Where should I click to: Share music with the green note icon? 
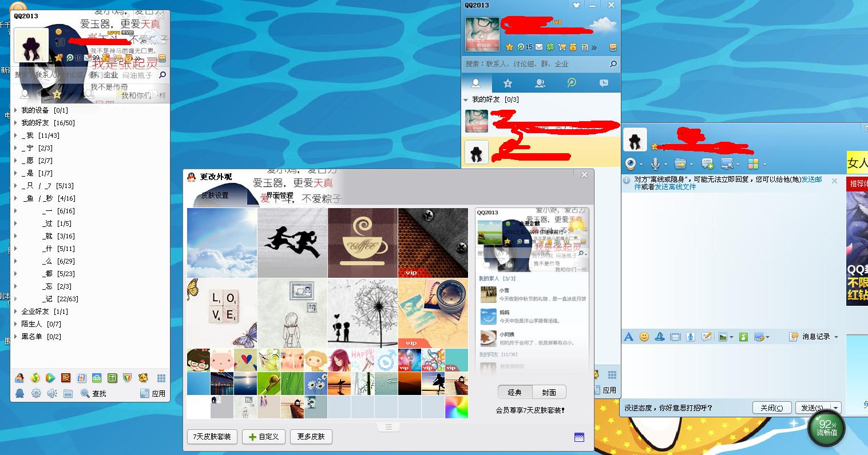[743, 337]
